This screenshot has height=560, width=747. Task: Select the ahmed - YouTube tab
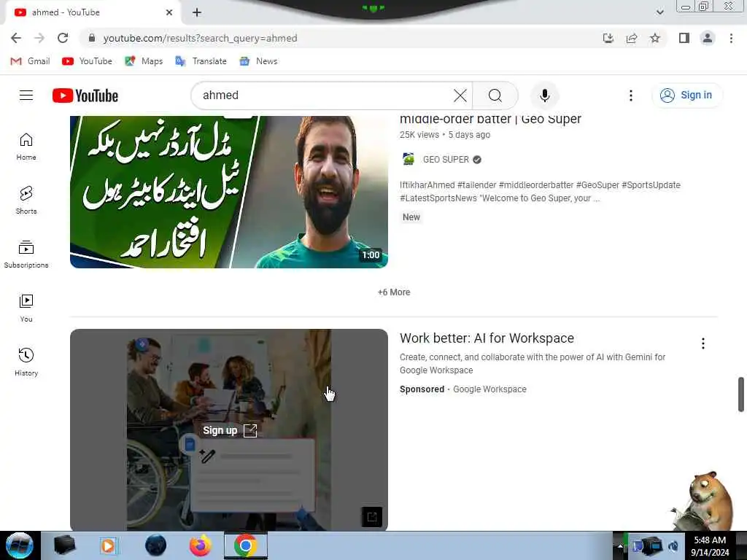pos(93,13)
